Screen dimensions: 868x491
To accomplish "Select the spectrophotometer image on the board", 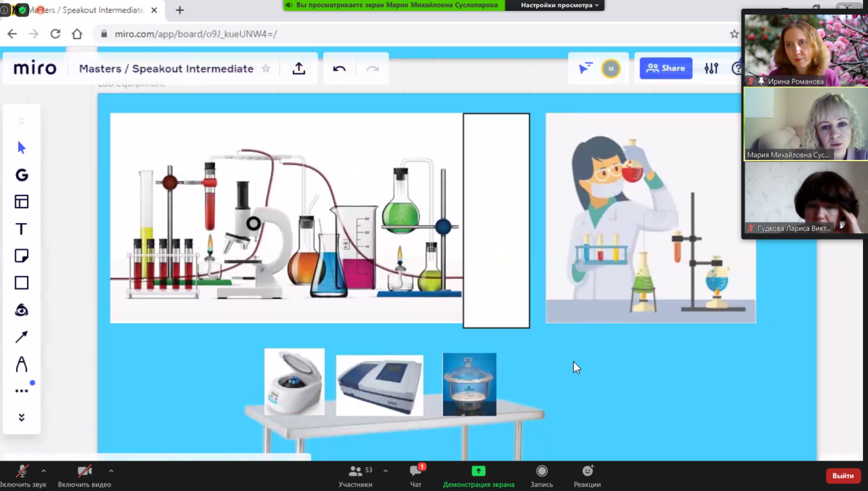I will [380, 385].
